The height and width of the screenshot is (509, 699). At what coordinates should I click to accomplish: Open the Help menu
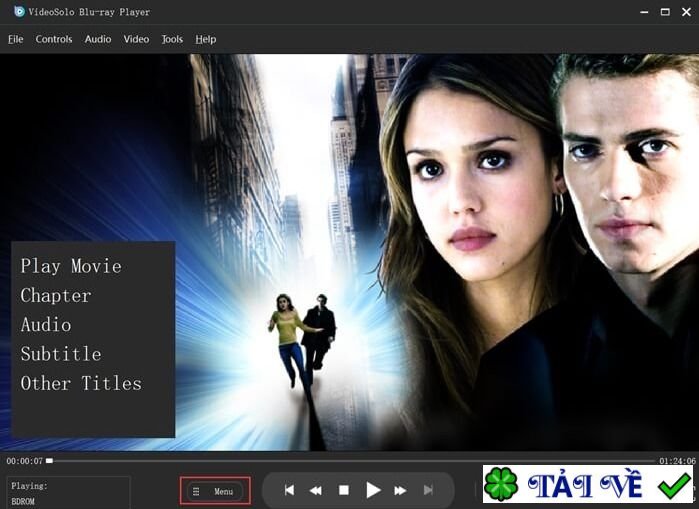pos(206,39)
